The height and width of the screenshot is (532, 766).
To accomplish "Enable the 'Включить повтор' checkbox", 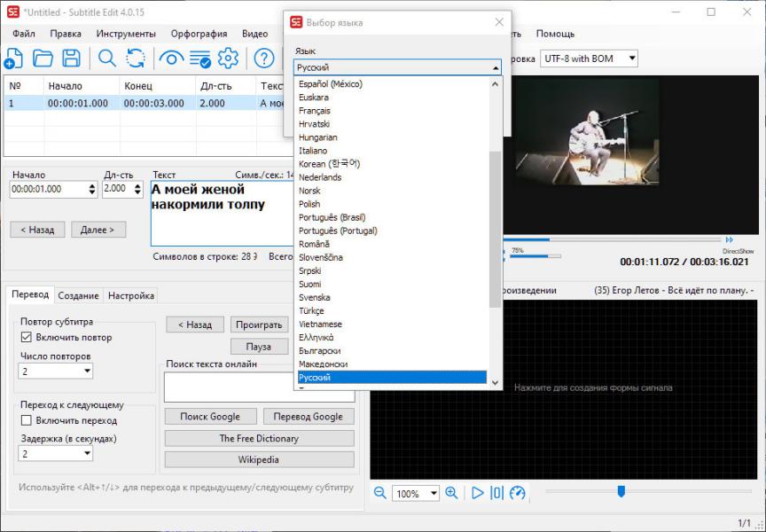I will point(27,338).
